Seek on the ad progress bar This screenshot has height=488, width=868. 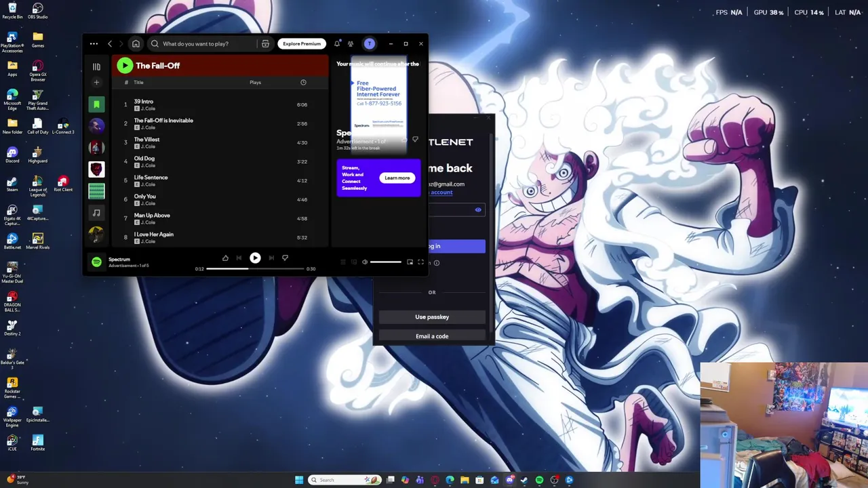(255, 268)
